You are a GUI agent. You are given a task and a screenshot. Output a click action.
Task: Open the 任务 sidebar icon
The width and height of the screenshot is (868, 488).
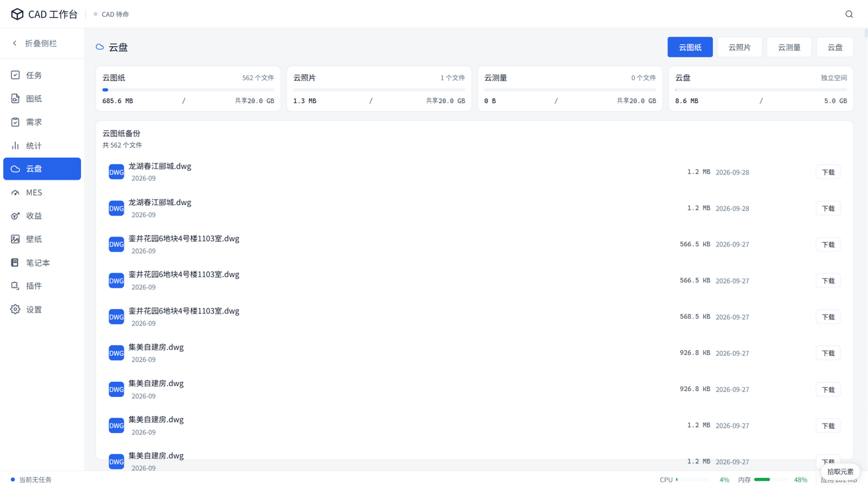coord(15,75)
